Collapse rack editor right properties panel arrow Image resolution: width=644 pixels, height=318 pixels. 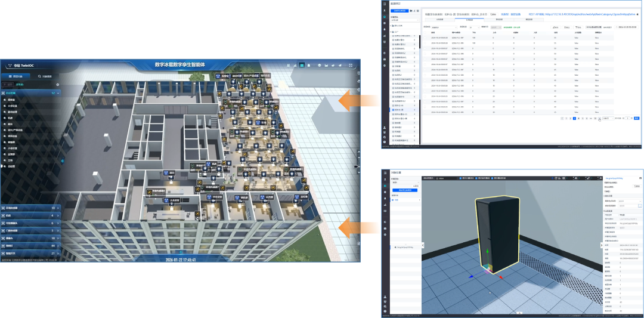(602, 245)
